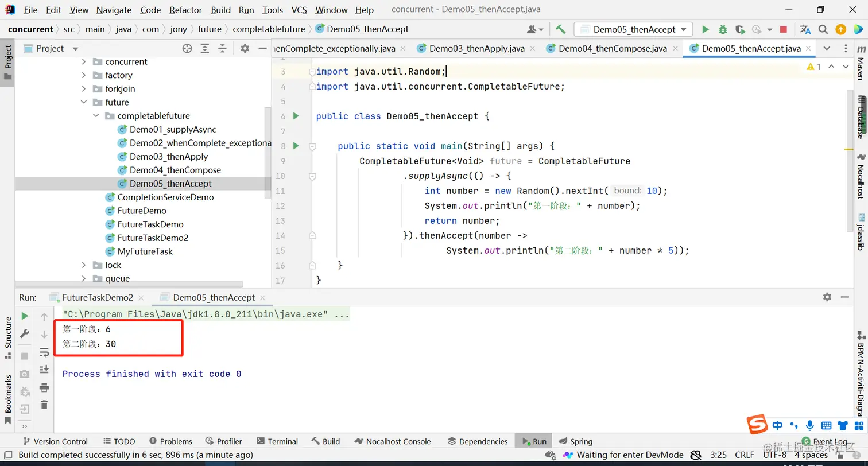This screenshot has height=466, width=868.
Task: Open the Problems tool window
Action: click(170, 441)
